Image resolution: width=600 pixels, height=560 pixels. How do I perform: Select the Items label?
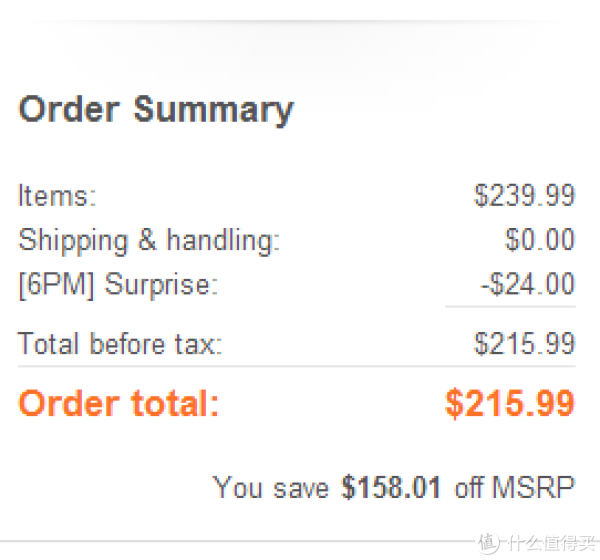click(57, 196)
